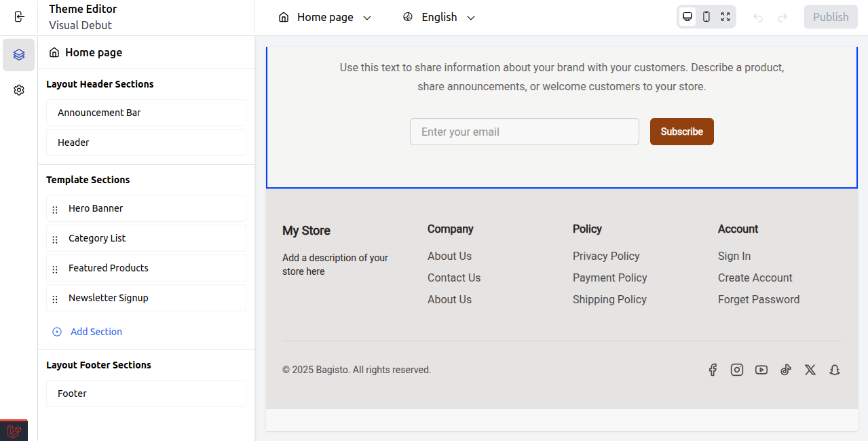Click the newsletter brand description paragraph
This screenshot has height=441, width=868.
pyautogui.click(x=562, y=77)
